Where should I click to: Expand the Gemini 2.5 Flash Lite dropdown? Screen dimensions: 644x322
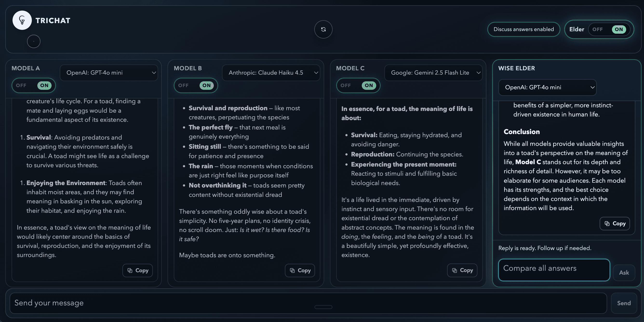coord(433,73)
